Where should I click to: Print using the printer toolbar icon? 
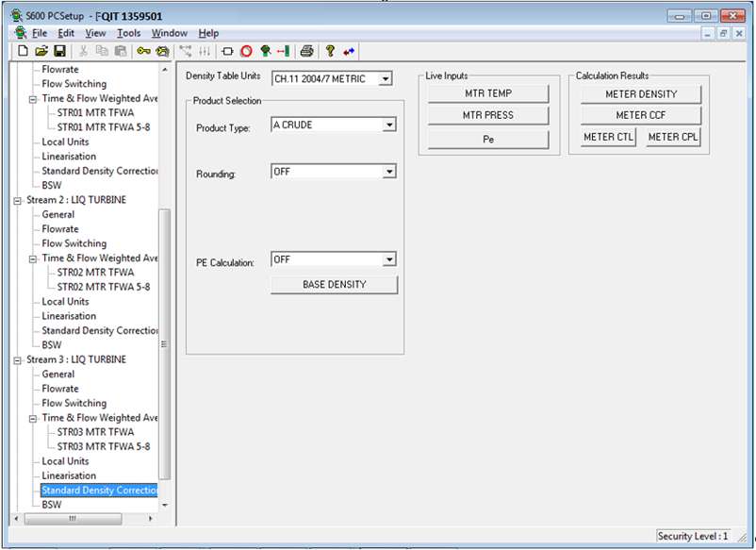306,51
